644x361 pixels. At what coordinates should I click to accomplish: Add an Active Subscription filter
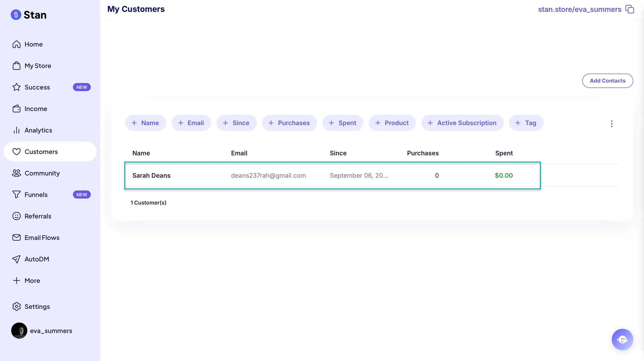point(462,123)
